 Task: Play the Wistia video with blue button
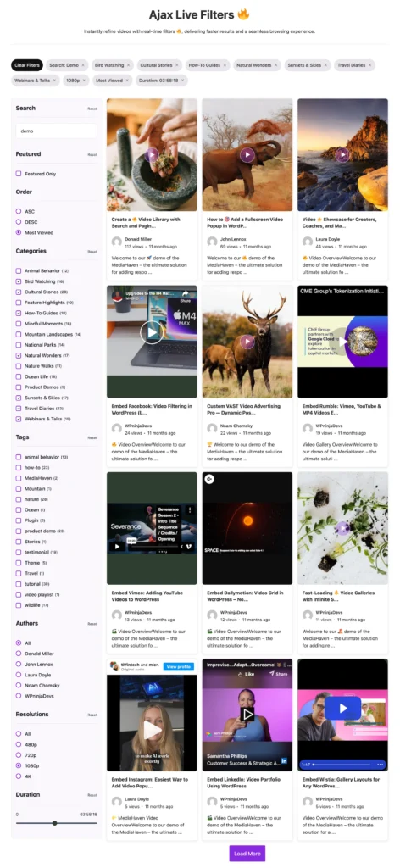342,708
